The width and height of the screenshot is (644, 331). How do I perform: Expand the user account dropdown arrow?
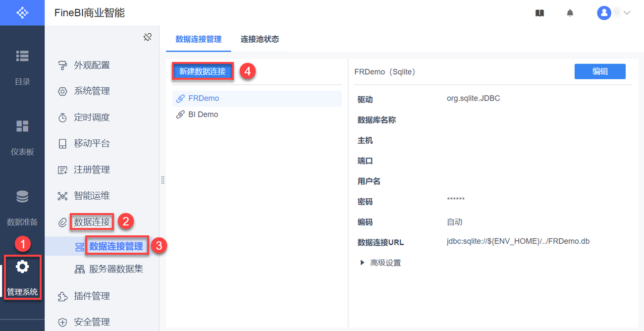point(627,13)
